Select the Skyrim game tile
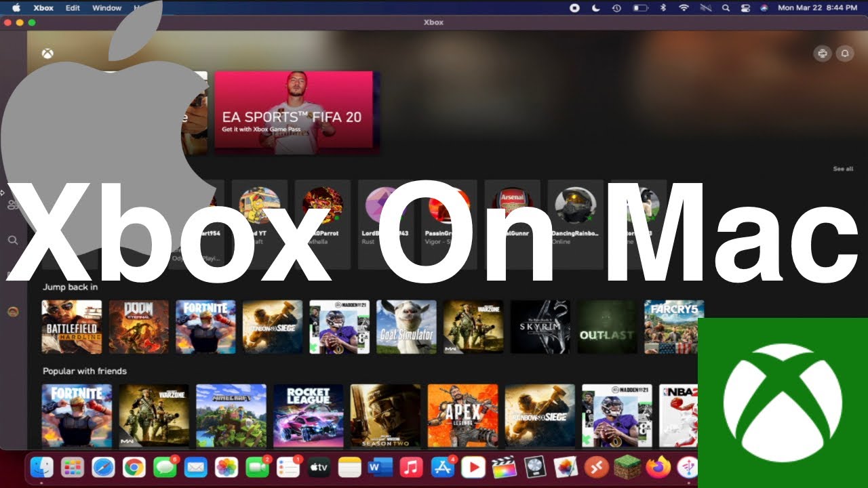The image size is (868, 488). coord(540,327)
